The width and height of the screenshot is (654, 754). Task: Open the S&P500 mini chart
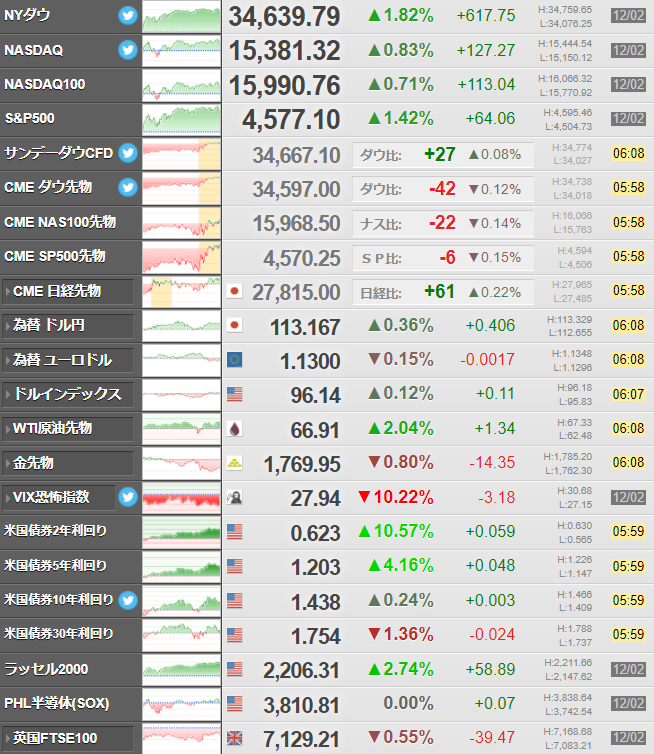pyautogui.click(x=181, y=119)
